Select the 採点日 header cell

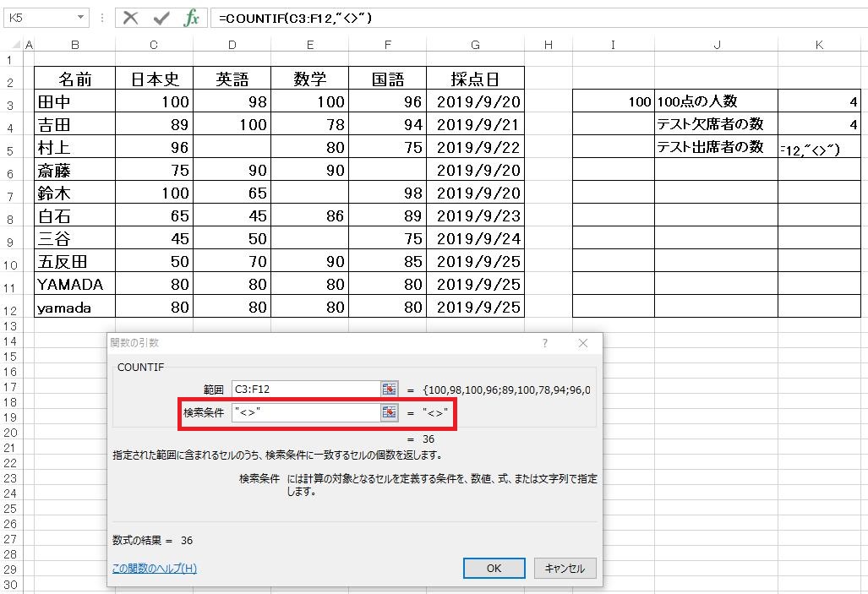pos(475,79)
